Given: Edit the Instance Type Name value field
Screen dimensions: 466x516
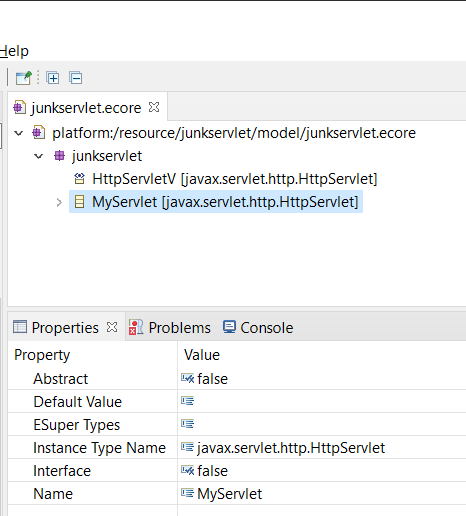Looking at the screenshot, I should [x=322, y=448].
